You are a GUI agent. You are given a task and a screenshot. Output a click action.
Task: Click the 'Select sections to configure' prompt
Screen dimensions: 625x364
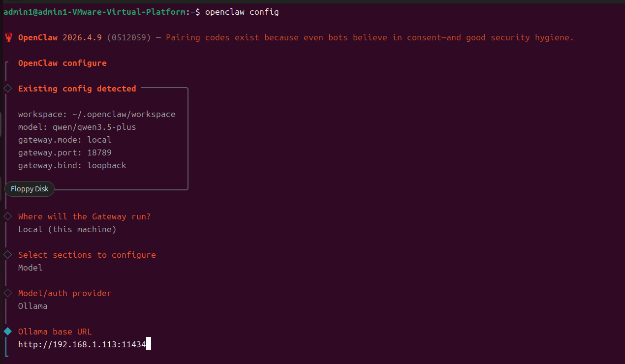87,255
